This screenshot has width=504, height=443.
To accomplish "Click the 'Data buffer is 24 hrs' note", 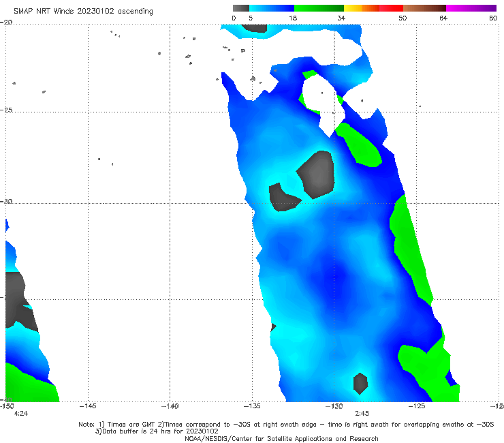I will click(157, 431).
